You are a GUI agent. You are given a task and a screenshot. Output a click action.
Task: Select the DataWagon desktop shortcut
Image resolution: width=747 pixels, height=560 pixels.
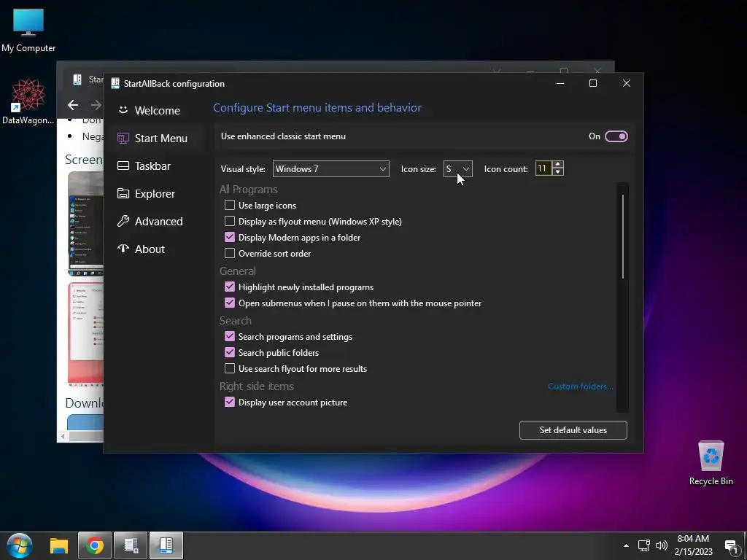click(28, 101)
